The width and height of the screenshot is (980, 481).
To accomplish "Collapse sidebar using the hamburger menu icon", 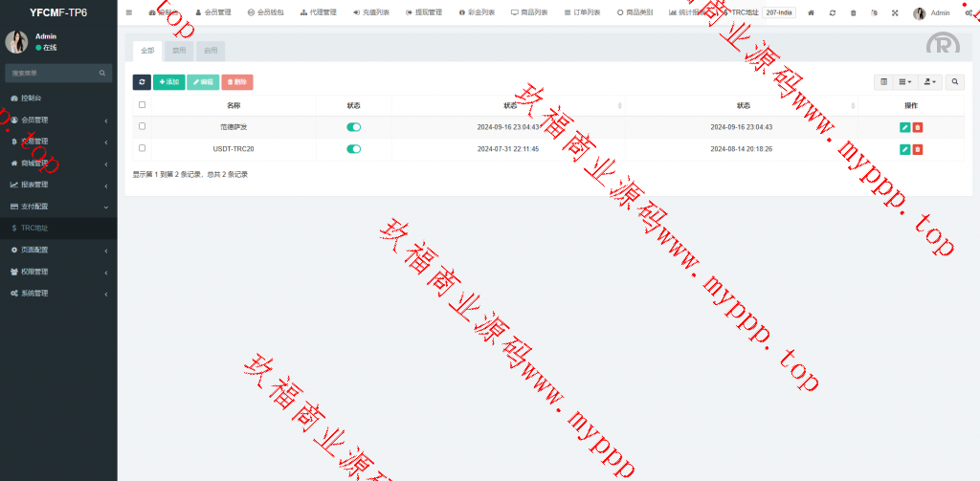I will tap(129, 12).
